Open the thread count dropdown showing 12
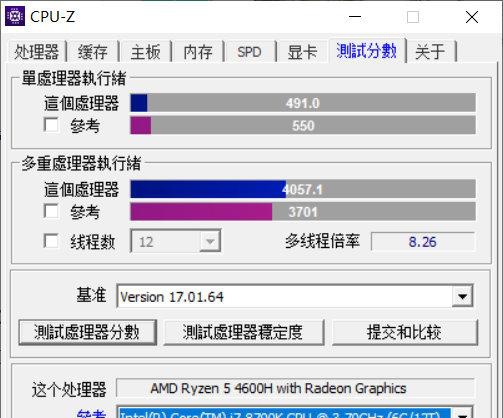503x418 pixels. [176, 241]
